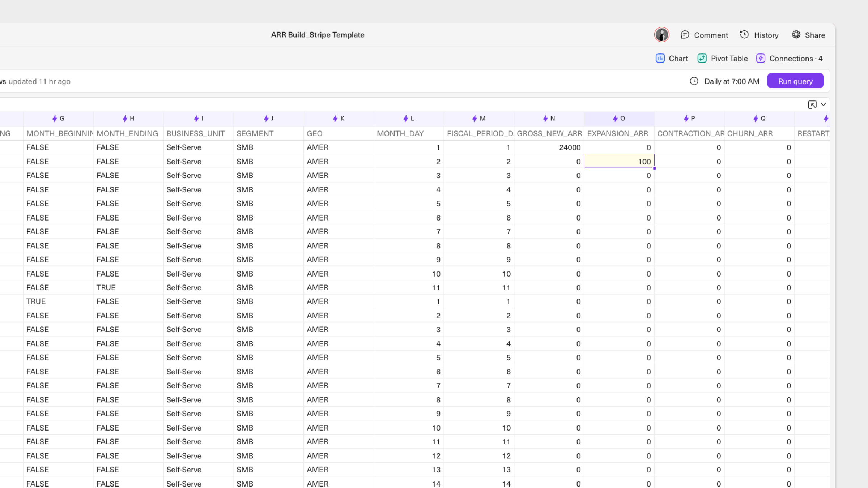Screen dimensions: 868x488
Task: Run the query
Action: 795,81
